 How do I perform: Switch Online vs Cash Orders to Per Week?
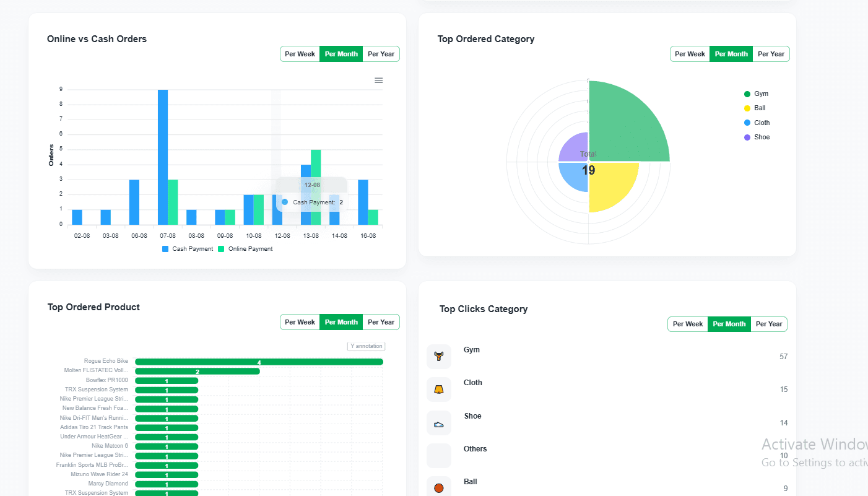[300, 54]
